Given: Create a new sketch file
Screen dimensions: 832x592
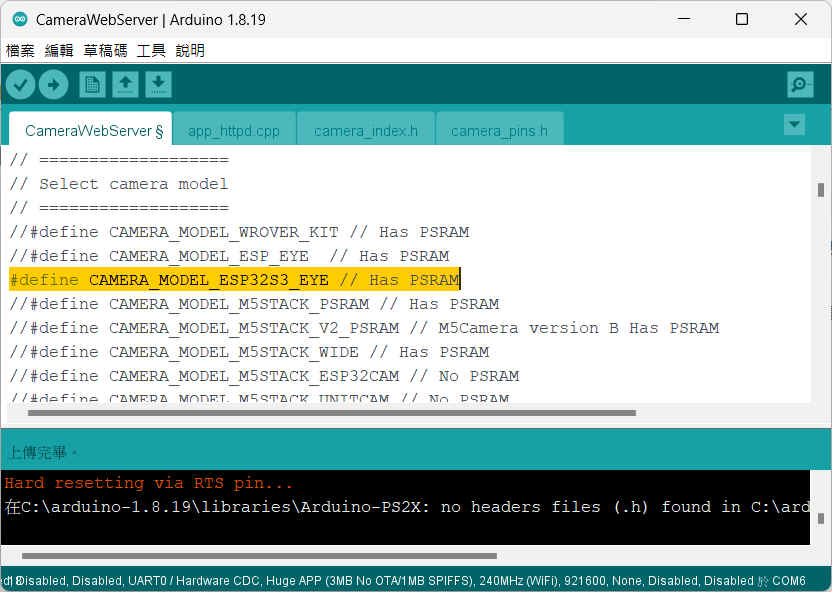Looking at the screenshot, I should coord(92,84).
